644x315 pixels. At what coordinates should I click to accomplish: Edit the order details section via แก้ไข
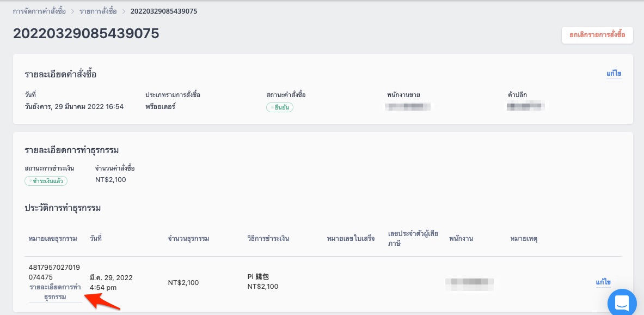click(x=614, y=74)
